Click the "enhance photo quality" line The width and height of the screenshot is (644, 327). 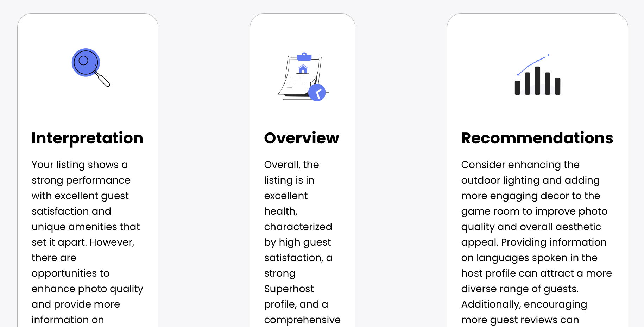coord(87,289)
